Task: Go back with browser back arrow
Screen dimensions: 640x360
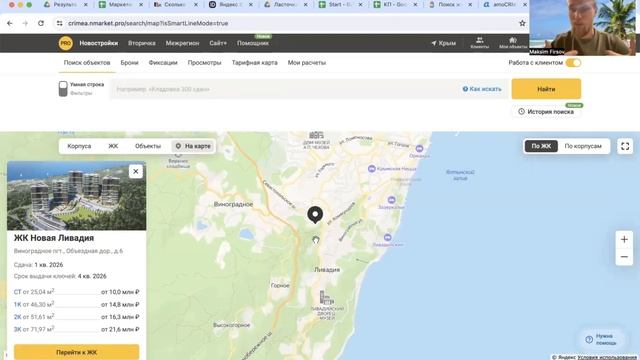Action: coord(10,23)
